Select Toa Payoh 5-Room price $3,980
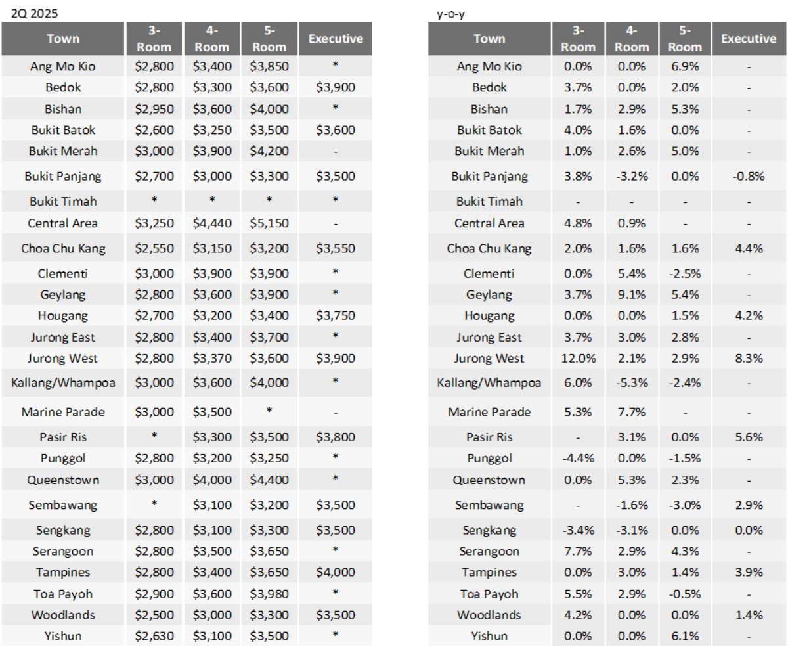The height and width of the screenshot is (672, 788). click(x=269, y=594)
